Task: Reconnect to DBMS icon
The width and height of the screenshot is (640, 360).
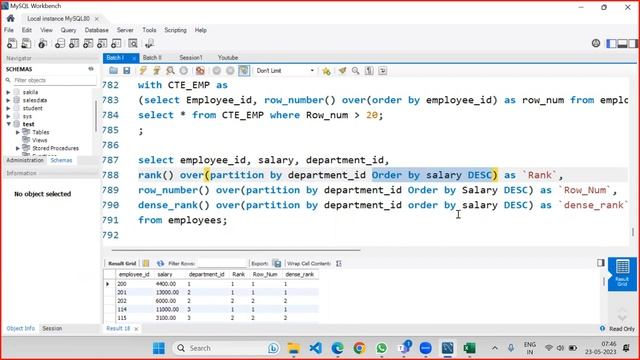Action: tap(149, 43)
